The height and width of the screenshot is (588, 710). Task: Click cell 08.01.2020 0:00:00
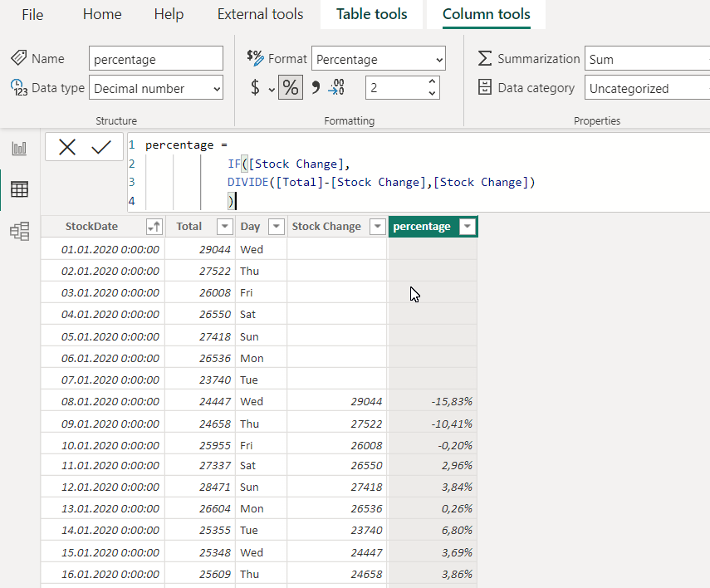click(103, 401)
